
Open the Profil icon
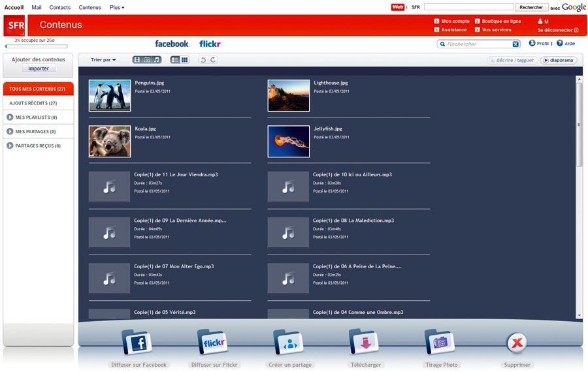click(532, 44)
